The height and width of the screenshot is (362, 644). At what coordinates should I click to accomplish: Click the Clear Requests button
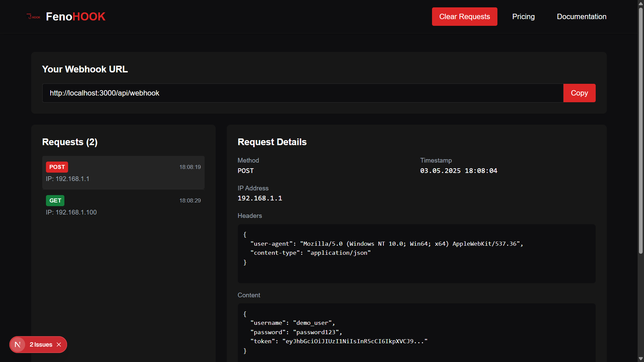coord(464,17)
